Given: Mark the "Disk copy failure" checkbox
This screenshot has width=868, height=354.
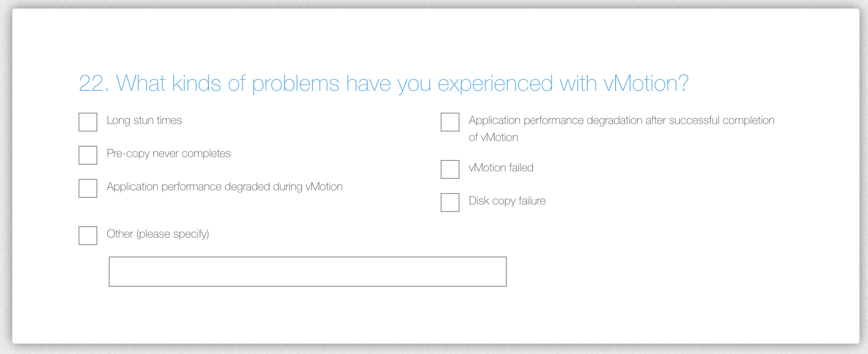Looking at the screenshot, I should pyautogui.click(x=450, y=203).
